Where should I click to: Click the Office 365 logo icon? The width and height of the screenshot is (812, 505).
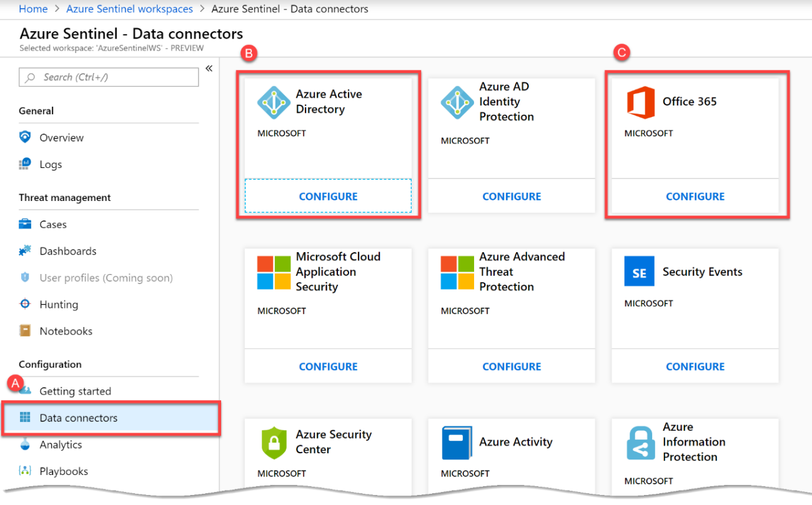(640, 102)
